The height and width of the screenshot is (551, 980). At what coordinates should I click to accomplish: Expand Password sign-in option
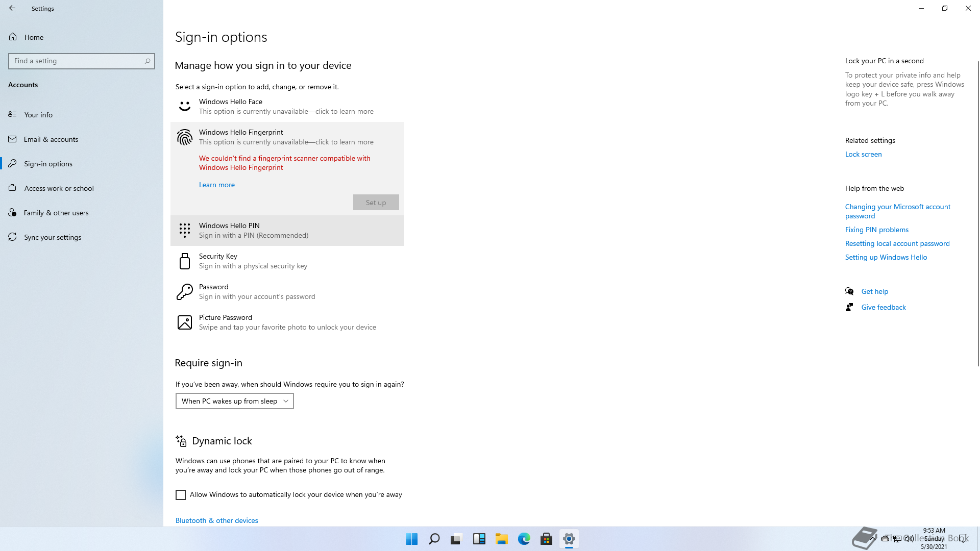pos(287,292)
